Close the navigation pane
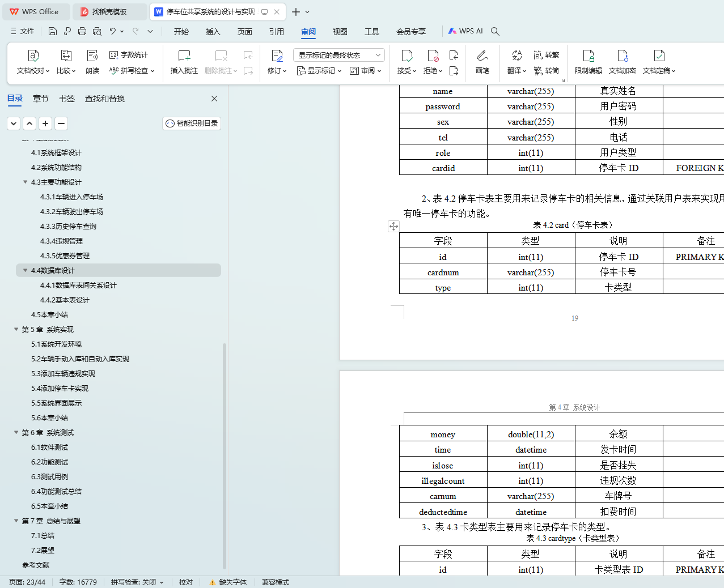 (214, 99)
